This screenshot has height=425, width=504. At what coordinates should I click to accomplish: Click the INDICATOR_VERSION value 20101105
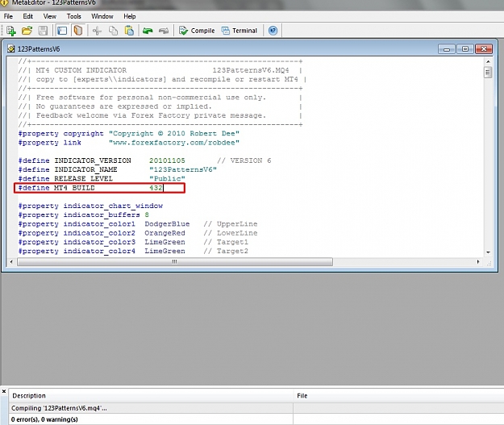[x=167, y=160]
